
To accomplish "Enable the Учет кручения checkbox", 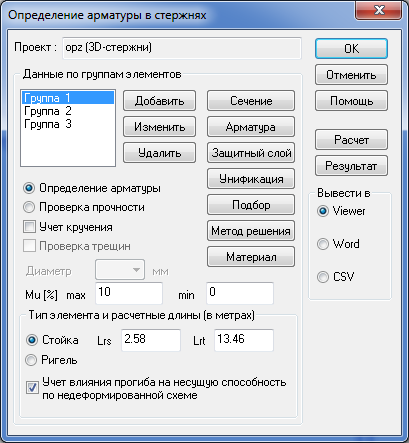I will [x=29, y=227].
